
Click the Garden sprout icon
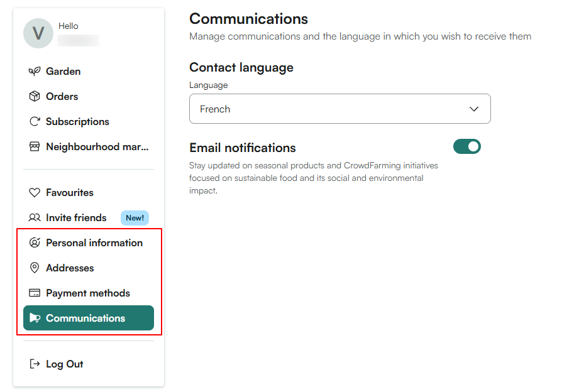point(35,72)
